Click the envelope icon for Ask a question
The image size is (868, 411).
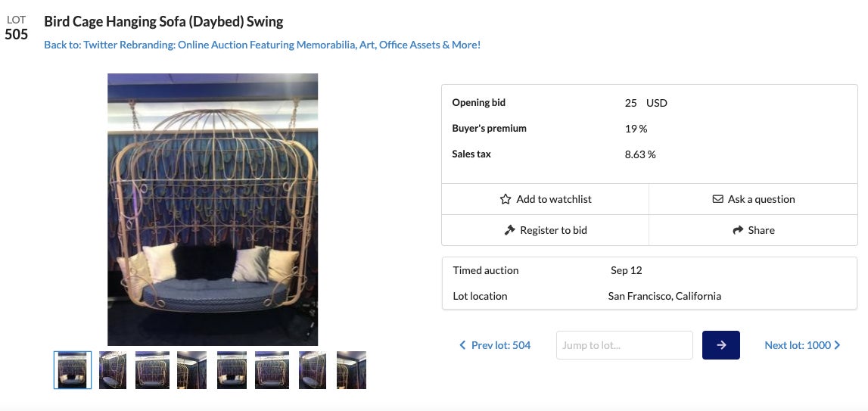[717, 200]
